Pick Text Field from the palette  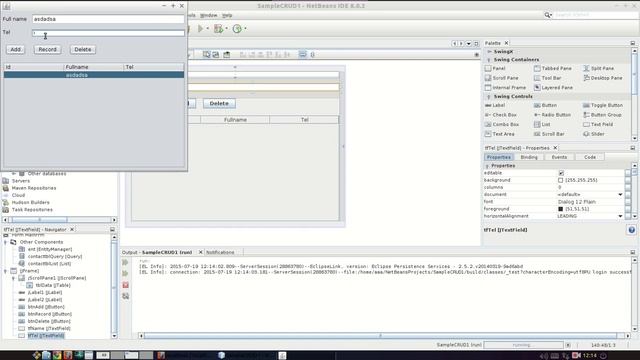[598, 124]
